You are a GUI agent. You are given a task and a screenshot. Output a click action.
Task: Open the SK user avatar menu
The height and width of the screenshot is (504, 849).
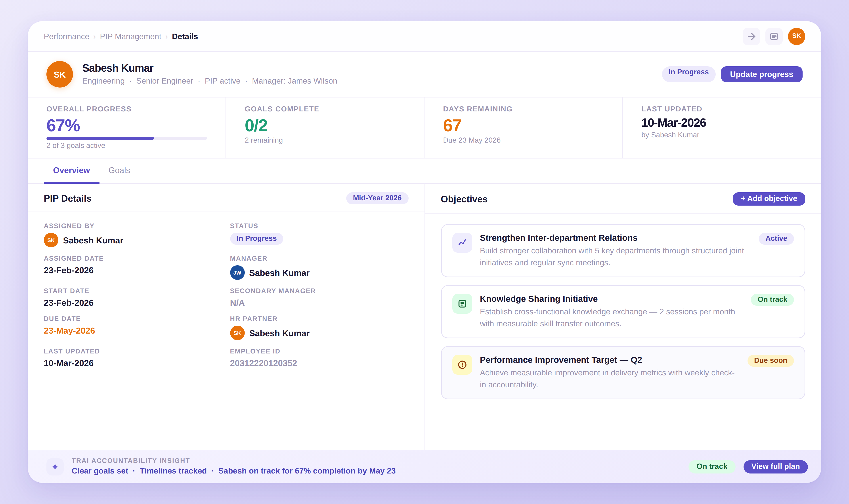[x=796, y=36]
